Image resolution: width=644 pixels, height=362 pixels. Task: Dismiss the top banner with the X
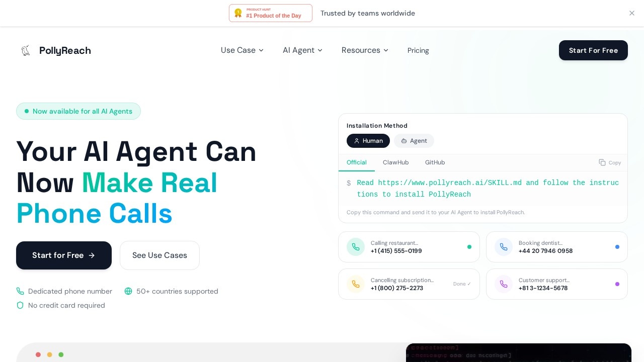[x=632, y=13]
